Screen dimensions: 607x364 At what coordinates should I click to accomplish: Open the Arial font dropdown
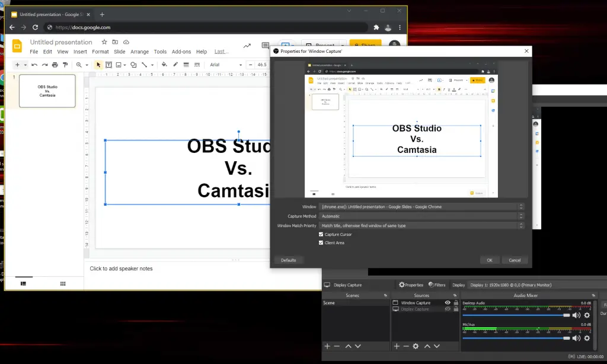point(226,65)
